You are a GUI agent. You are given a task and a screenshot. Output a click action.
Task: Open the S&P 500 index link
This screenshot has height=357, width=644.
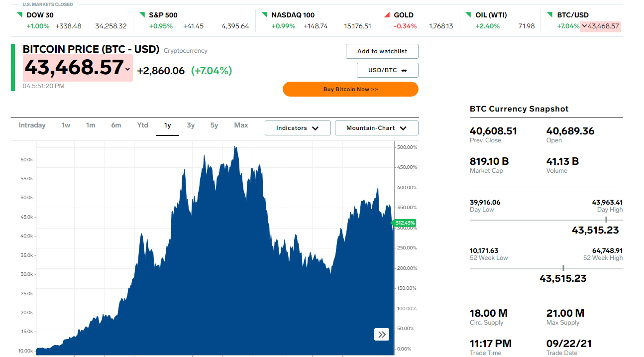pos(163,15)
